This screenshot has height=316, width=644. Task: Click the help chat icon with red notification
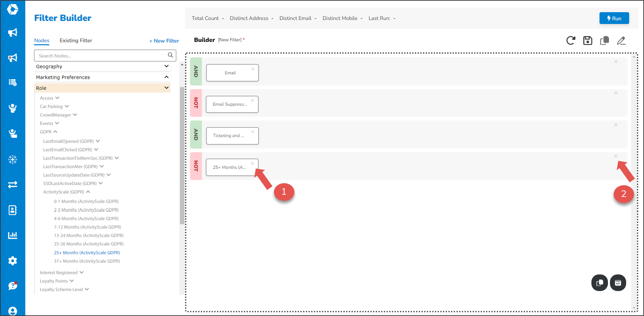13,285
